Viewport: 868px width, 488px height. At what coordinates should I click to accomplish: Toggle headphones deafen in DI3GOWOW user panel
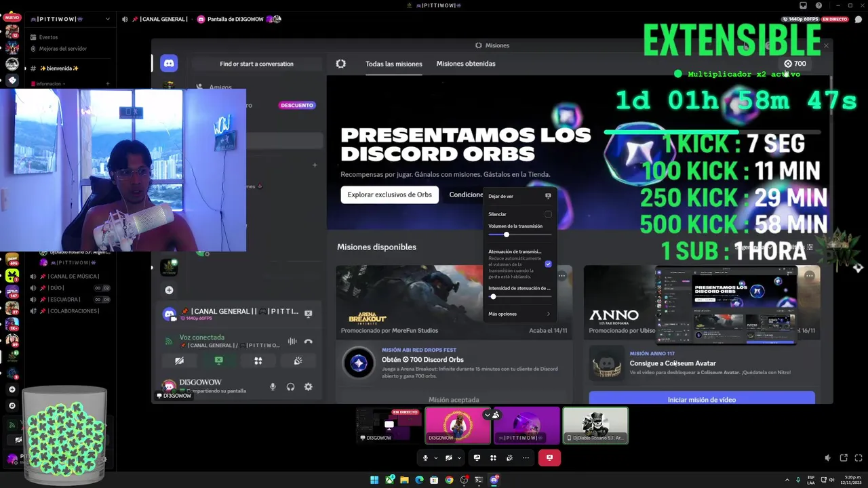point(290,386)
